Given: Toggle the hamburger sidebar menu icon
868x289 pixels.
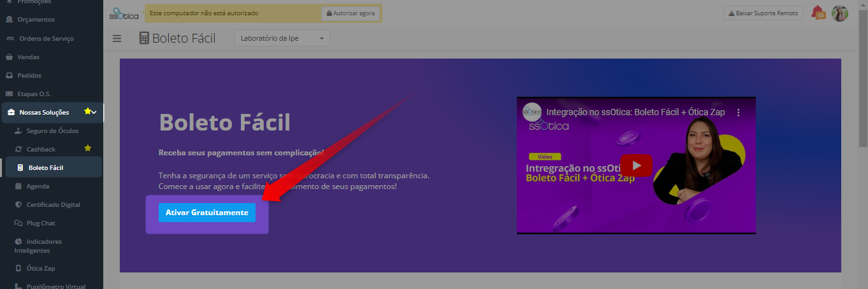Looking at the screenshot, I should (x=117, y=38).
